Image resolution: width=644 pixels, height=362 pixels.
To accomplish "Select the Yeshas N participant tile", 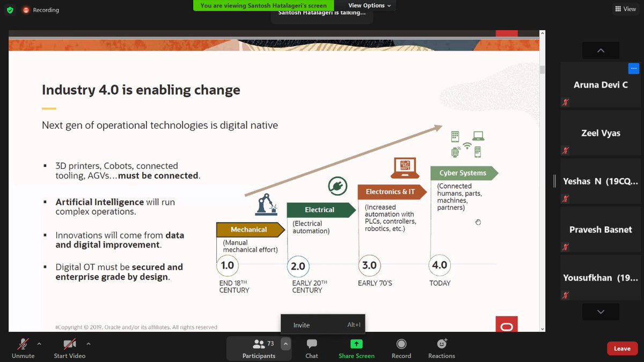I will 601,181.
